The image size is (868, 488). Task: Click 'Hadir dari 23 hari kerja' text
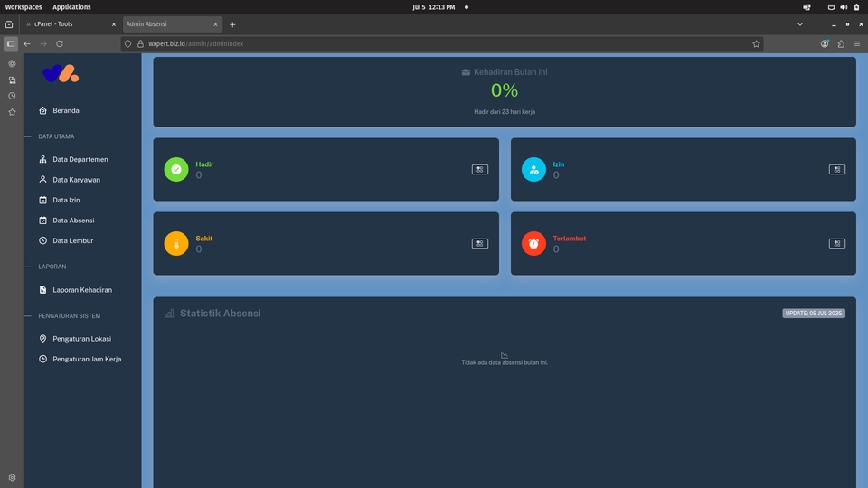click(505, 112)
